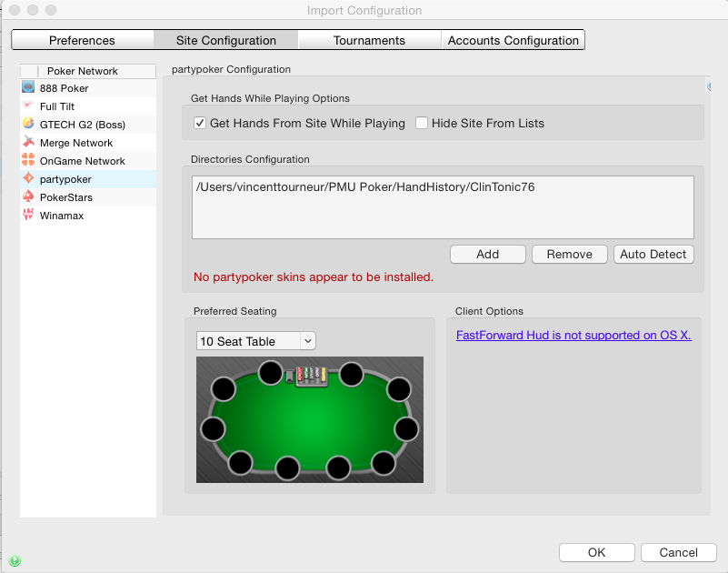
Task: Click the blue icon at panel's top right edge
Action: pyautogui.click(x=709, y=86)
